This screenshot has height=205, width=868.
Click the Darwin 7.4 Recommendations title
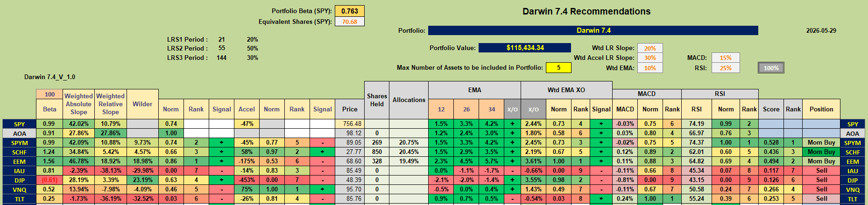[x=586, y=11]
